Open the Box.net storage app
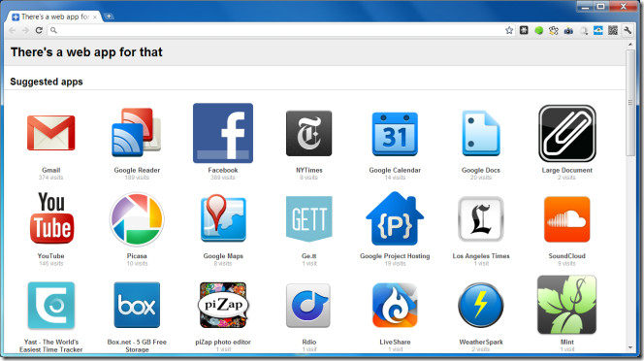The width and height of the screenshot is (644, 361). 137,305
